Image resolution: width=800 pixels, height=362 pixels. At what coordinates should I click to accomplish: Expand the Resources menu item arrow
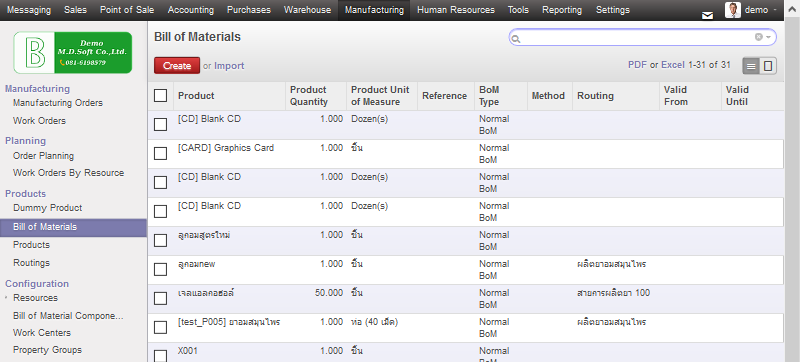(7, 297)
